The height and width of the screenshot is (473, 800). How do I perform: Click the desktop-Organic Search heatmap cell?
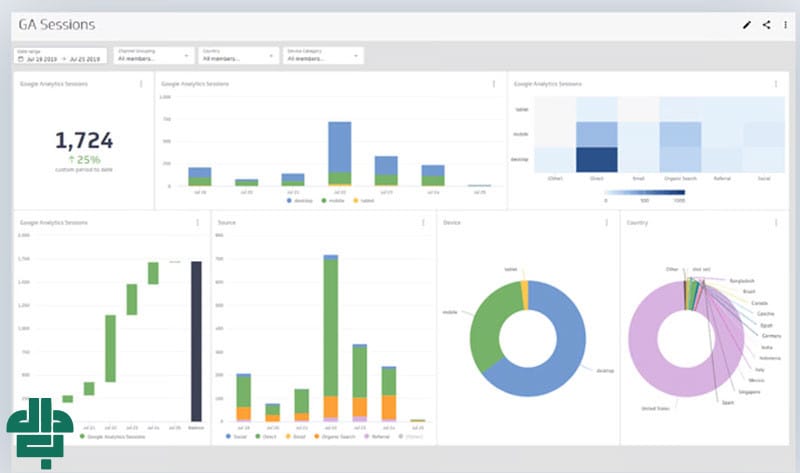[680, 160]
